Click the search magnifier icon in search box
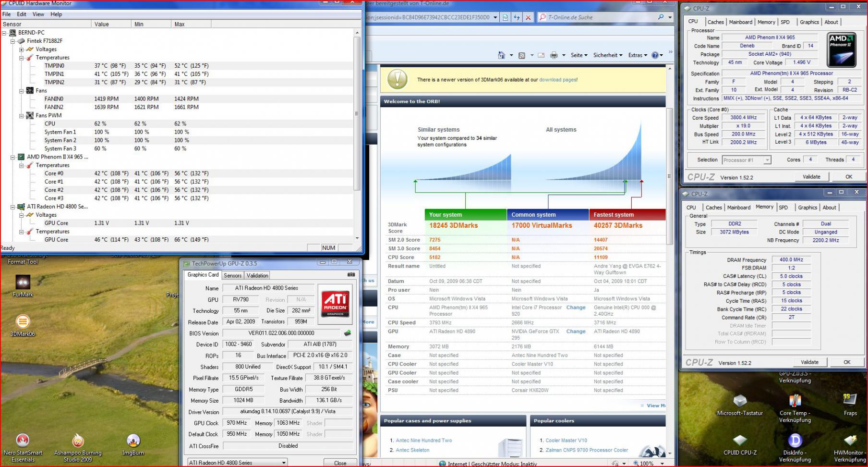 tap(661, 17)
